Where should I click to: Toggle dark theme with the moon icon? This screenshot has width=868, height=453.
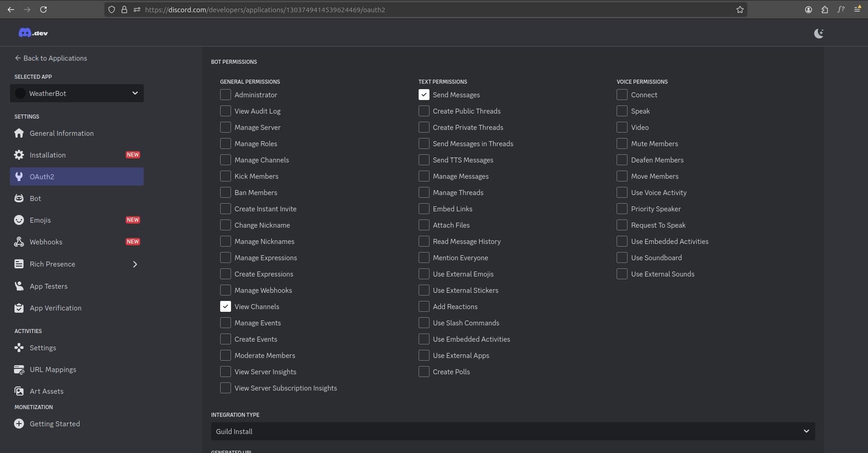(x=818, y=33)
